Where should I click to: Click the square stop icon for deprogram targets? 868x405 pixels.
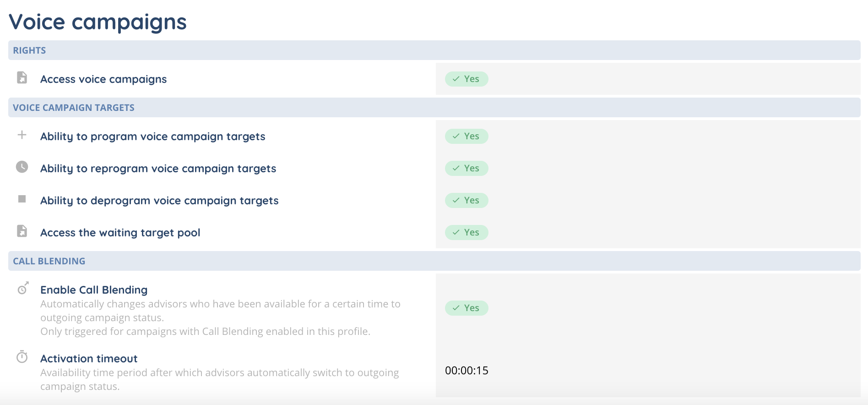22,199
